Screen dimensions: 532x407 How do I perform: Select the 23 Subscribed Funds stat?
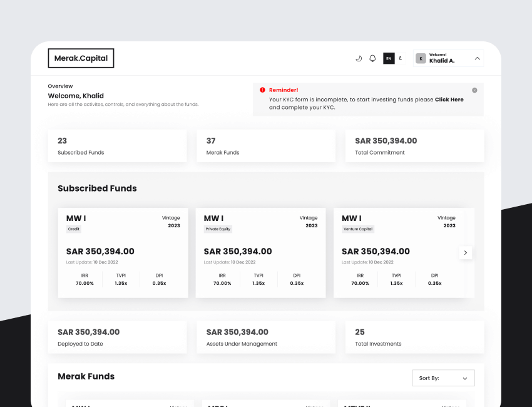(x=118, y=146)
